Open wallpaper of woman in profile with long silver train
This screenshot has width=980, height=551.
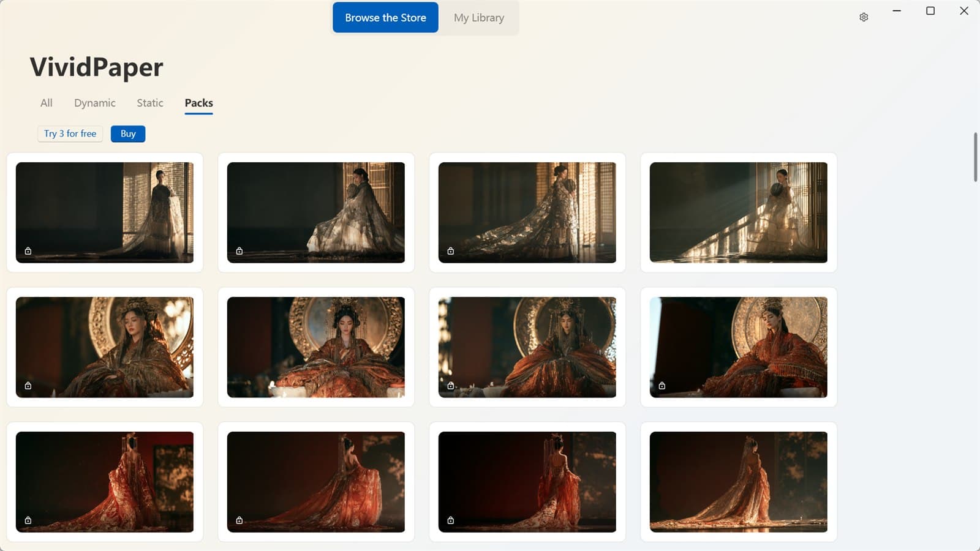527,212
